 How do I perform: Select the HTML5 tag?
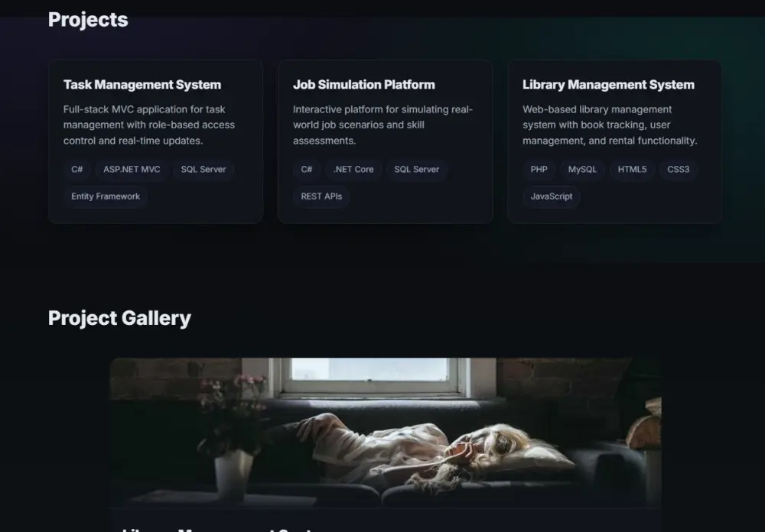click(632, 170)
